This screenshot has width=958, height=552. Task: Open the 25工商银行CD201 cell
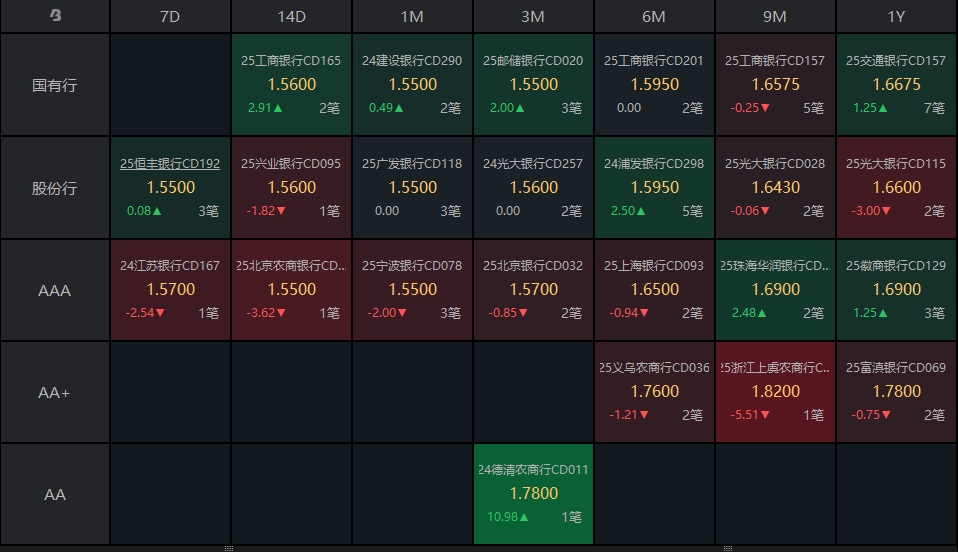(654, 85)
